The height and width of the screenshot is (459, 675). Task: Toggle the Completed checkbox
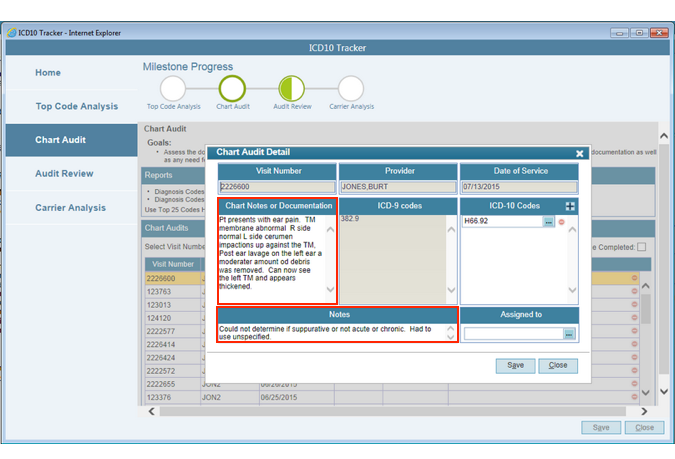641,247
